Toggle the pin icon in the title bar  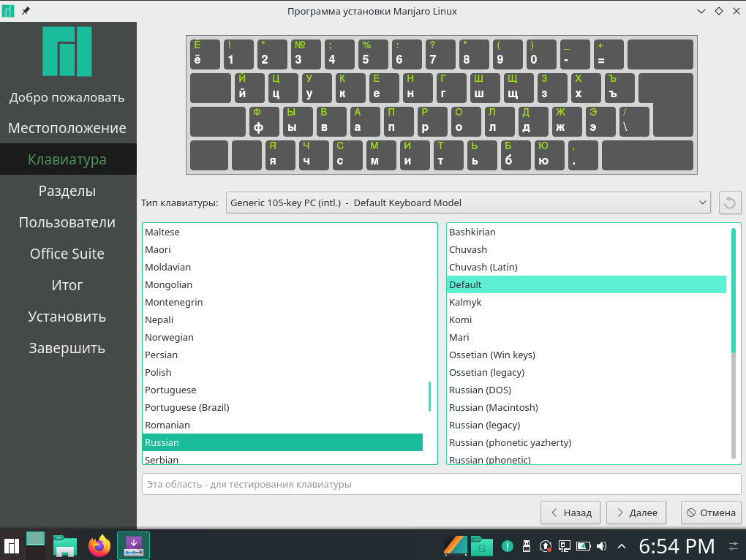(x=26, y=11)
